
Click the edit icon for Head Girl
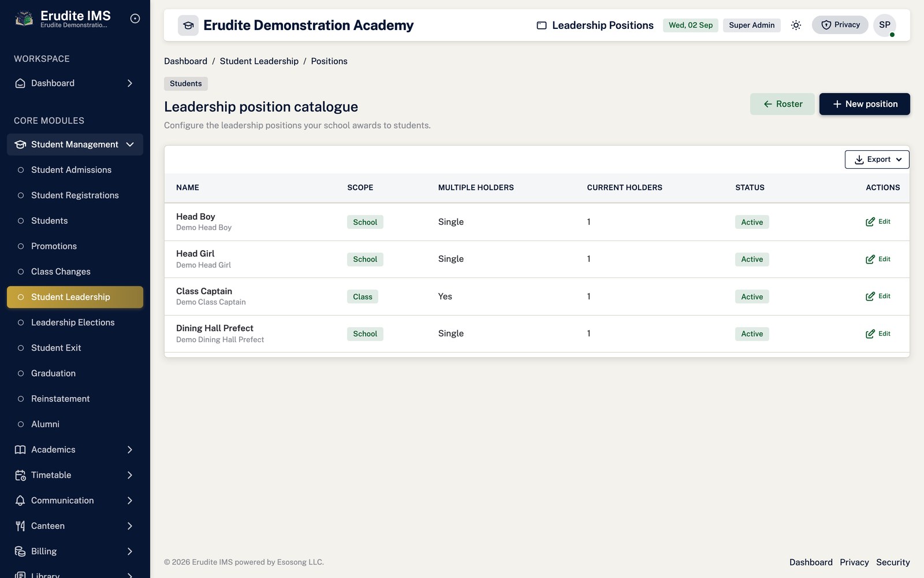click(x=870, y=260)
